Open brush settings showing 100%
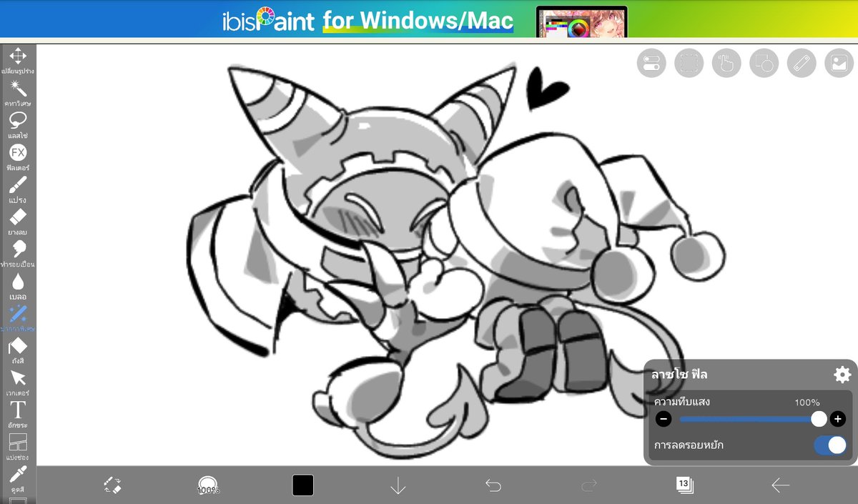858x504 pixels. tap(208, 486)
